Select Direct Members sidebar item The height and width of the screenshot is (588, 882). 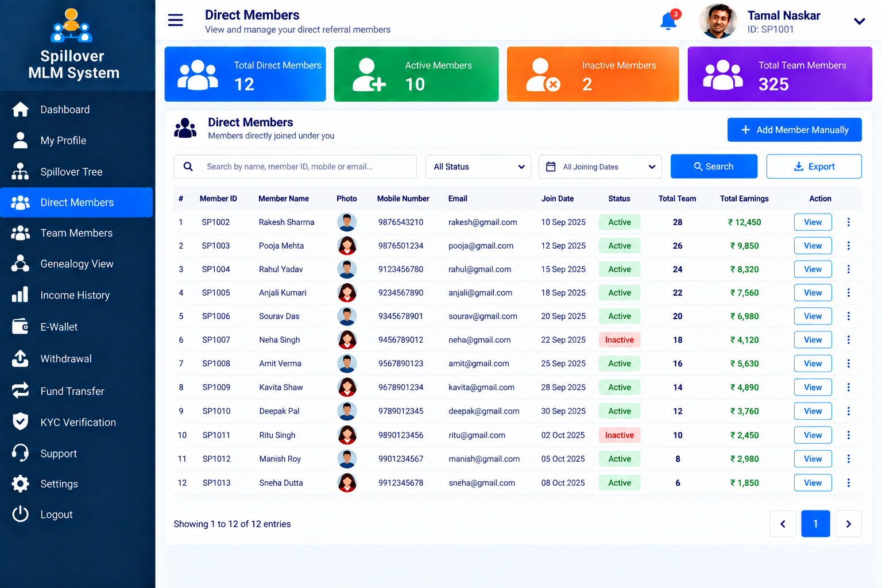tap(76, 202)
